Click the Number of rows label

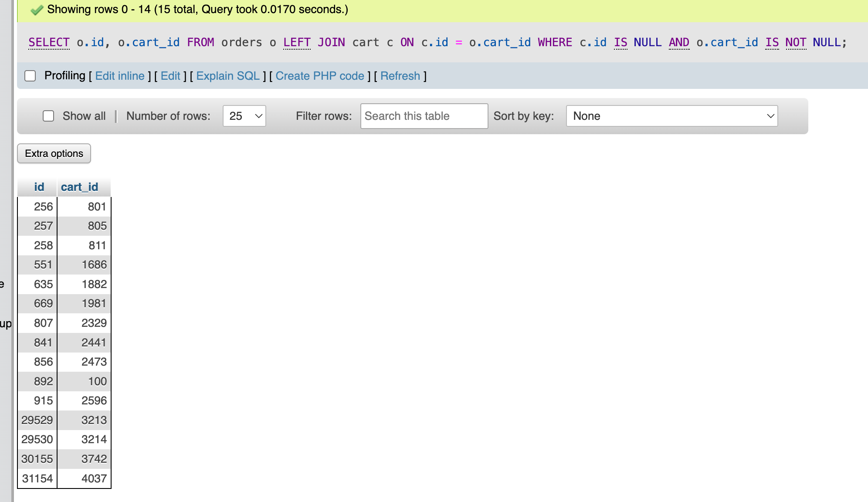[168, 116]
